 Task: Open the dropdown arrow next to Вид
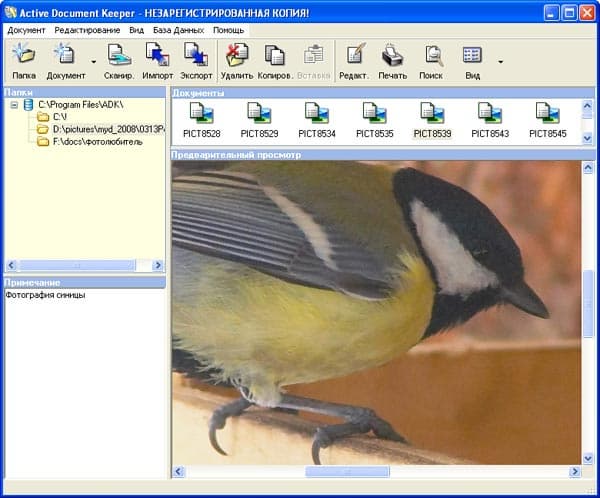tap(501, 61)
